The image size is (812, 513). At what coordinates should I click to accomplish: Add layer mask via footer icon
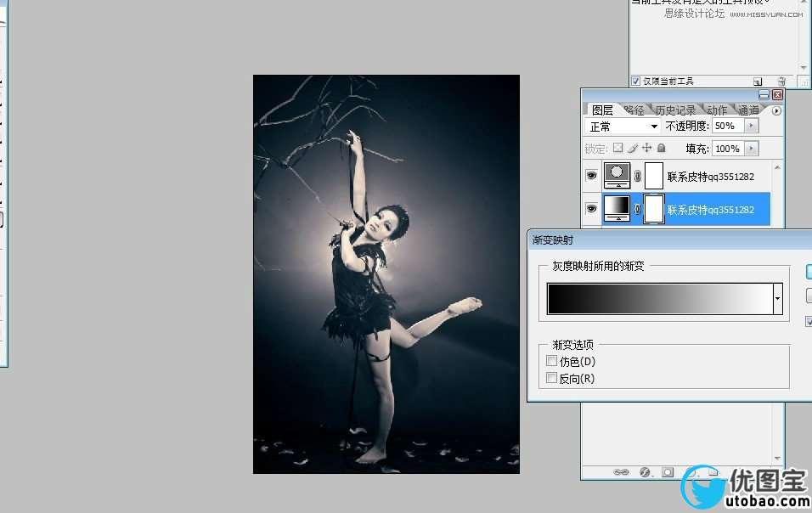click(668, 472)
